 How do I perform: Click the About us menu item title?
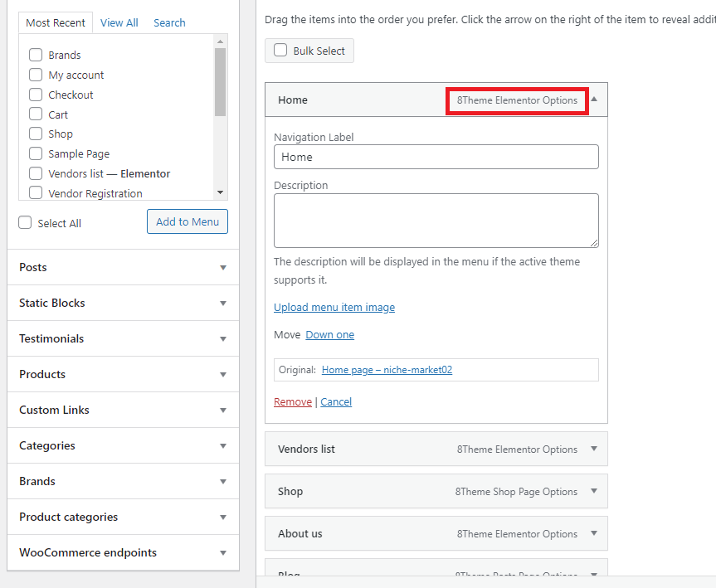click(300, 533)
